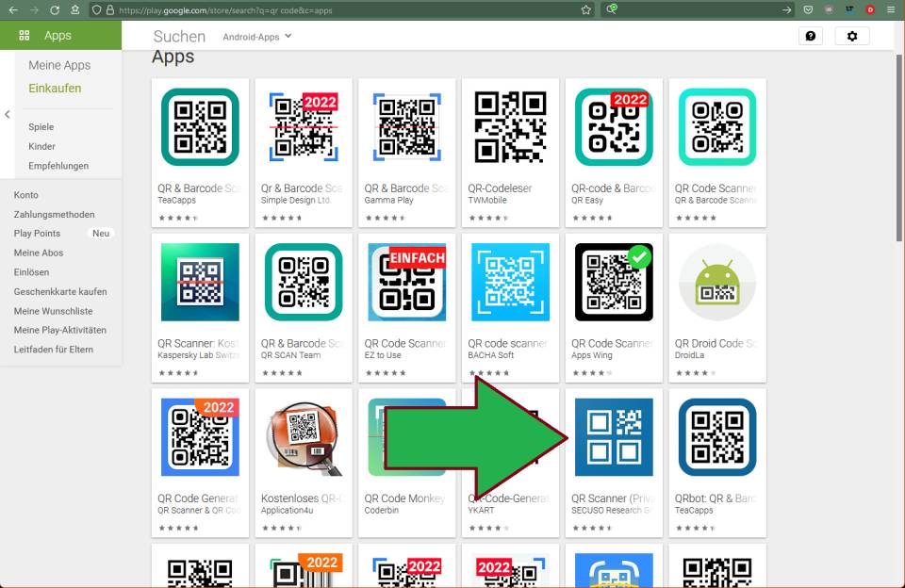Image resolution: width=905 pixels, height=588 pixels.
Task: Click the Suchen search field
Action: [178, 36]
